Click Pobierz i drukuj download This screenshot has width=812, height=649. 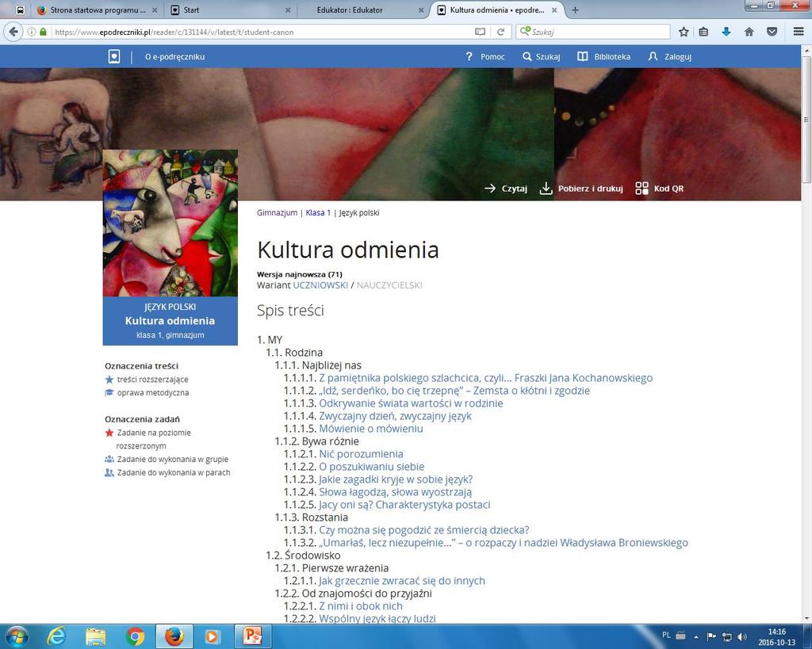click(581, 189)
